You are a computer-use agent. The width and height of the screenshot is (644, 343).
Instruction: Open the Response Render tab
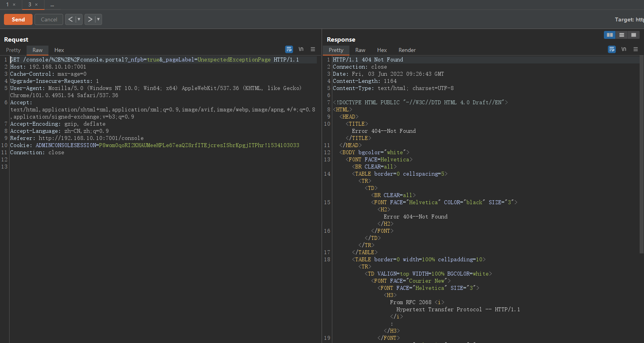coord(407,50)
